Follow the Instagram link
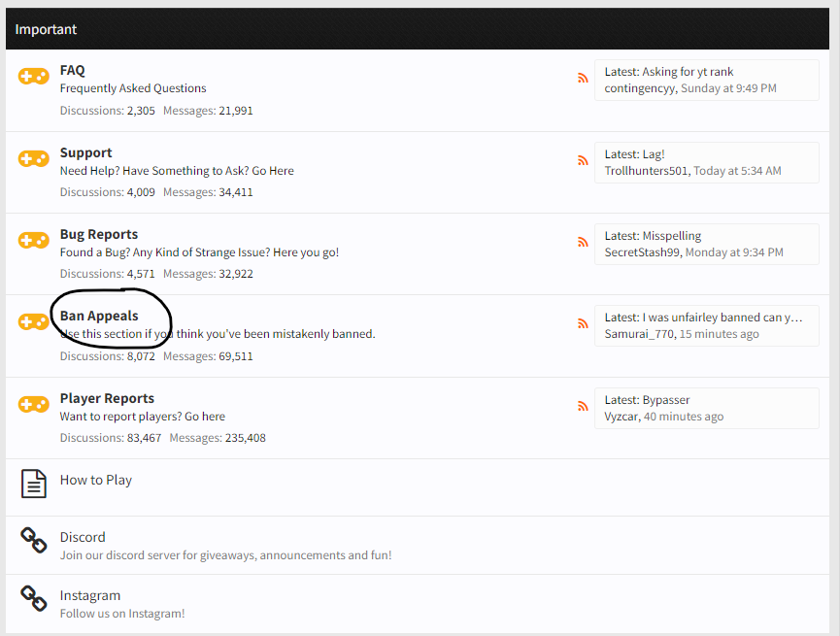The image size is (840, 636). pyautogui.click(x=90, y=596)
